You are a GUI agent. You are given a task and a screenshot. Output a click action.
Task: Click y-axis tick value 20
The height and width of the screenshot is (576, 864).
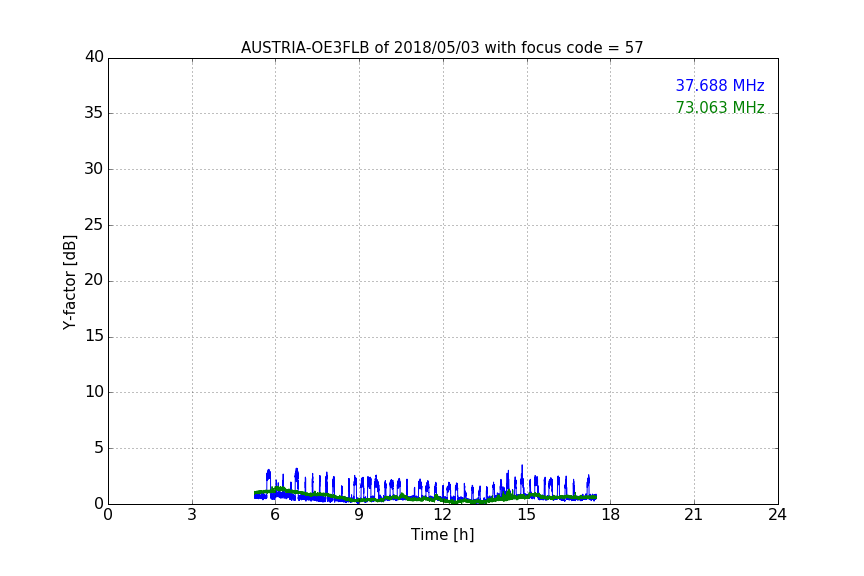(x=94, y=280)
